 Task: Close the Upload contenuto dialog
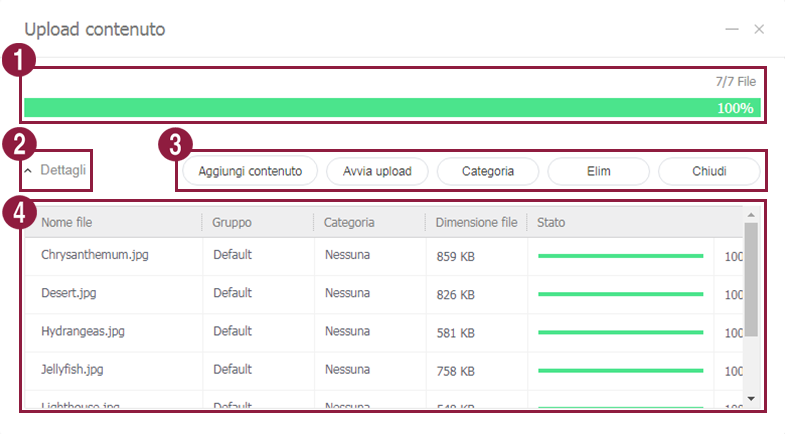click(759, 30)
